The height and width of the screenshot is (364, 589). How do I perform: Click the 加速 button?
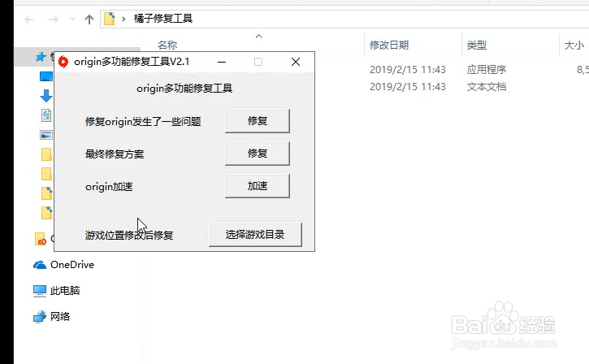[258, 185]
